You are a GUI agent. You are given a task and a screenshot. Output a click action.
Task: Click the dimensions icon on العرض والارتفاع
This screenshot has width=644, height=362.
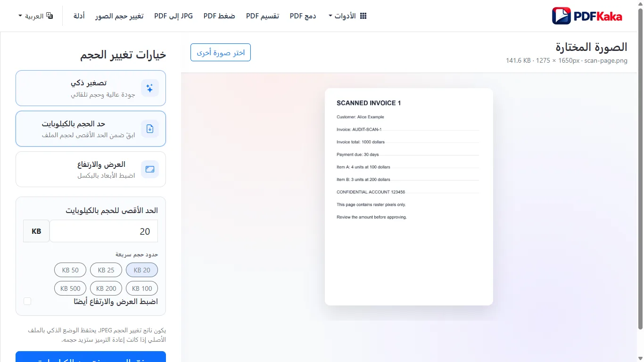click(150, 169)
